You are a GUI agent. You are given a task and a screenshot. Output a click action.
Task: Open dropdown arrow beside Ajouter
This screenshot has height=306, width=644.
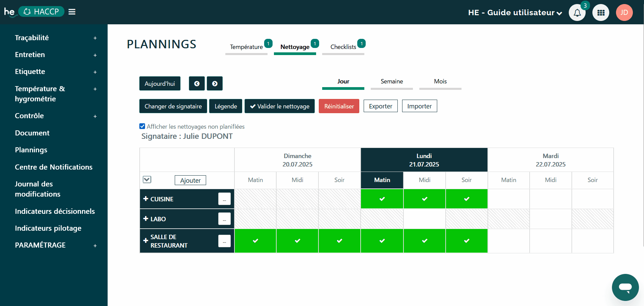point(147,179)
